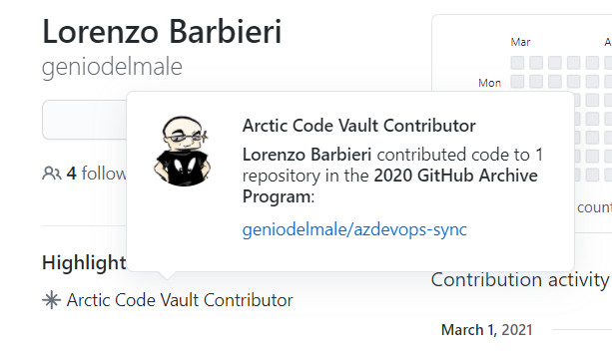Open the 4 followers link

[97, 174]
